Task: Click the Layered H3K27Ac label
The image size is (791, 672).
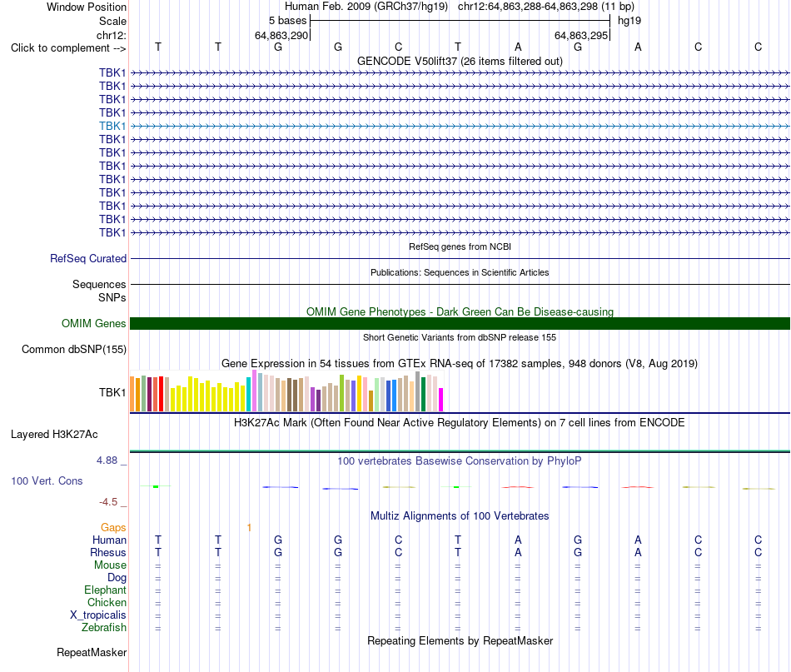Action: (x=54, y=435)
